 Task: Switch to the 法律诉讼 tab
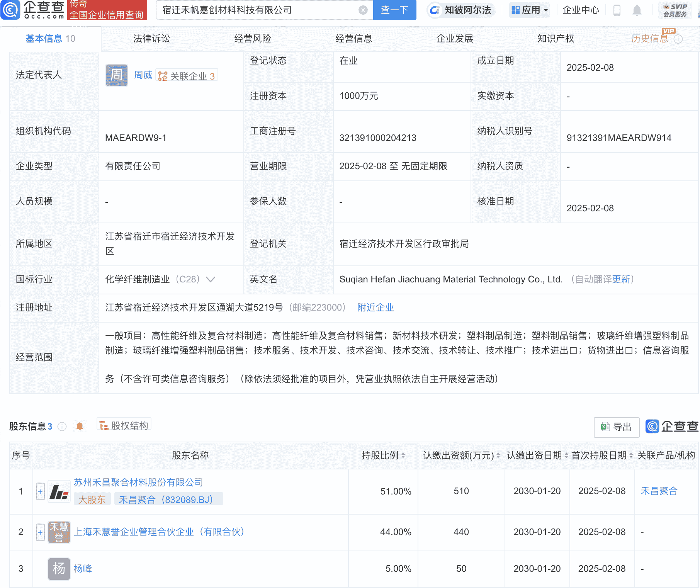pyautogui.click(x=150, y=38)
